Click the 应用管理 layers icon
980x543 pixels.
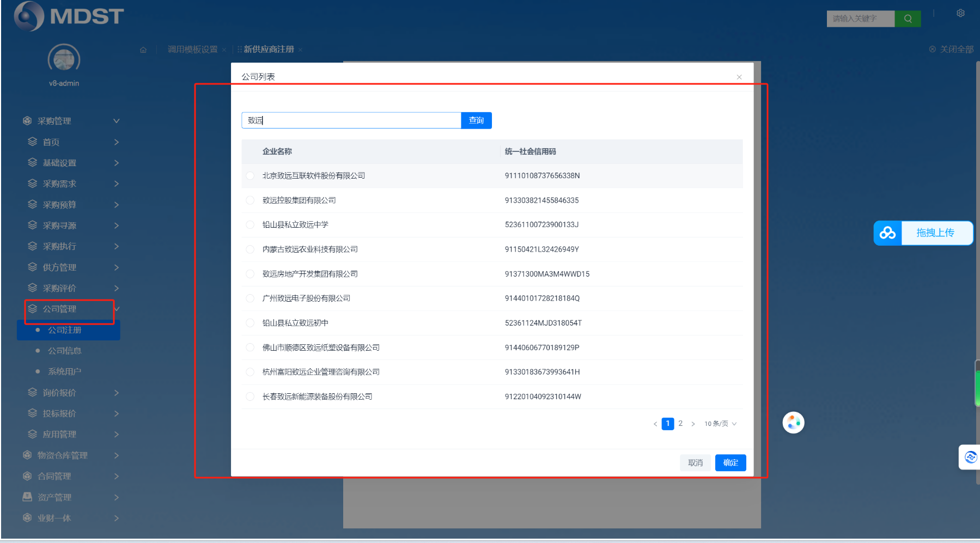(33, 434)
